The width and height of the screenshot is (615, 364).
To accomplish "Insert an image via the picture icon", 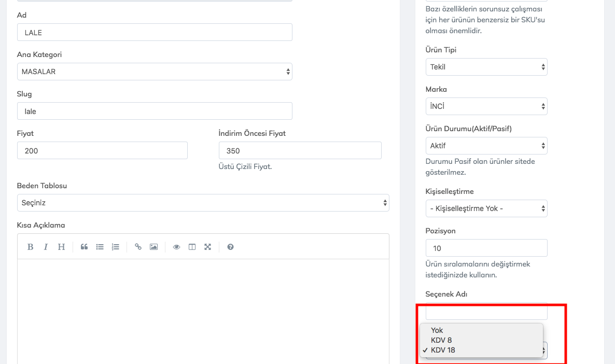I will pyautogui.click(x=153, y=247).
